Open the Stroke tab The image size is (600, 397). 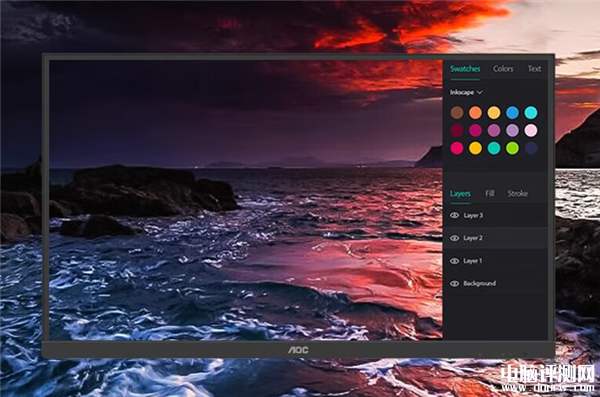pos(517,193)
